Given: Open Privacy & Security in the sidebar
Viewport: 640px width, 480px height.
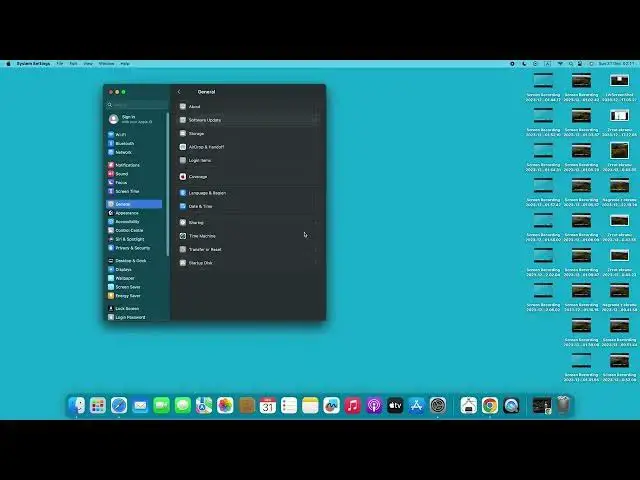Looking at the screenshot, I should tap(129, 248).
